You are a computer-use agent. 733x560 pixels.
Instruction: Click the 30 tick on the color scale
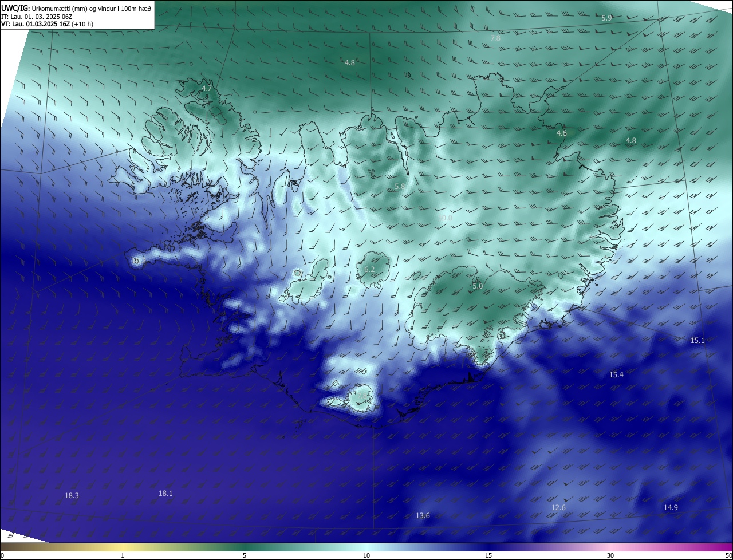(x=610, y=555)
